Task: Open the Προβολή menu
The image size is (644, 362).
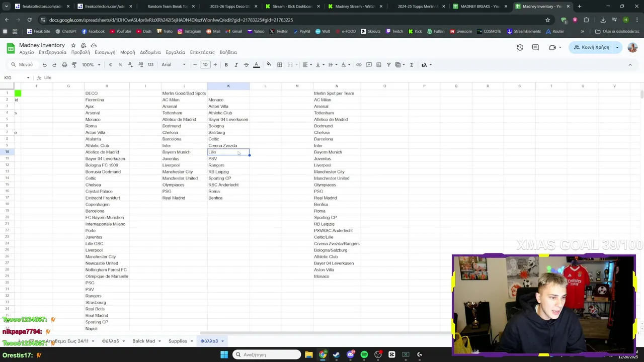Action: pos(80,52)
